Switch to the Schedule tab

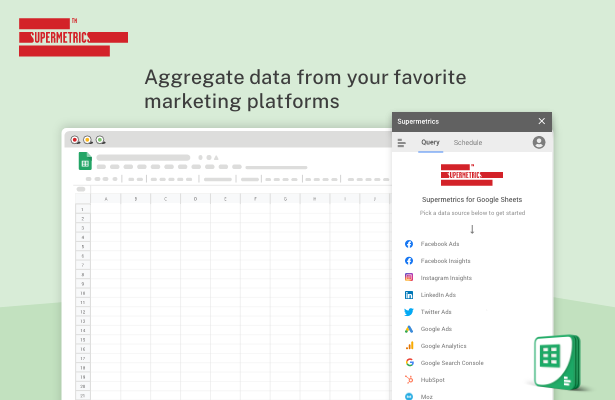tap(467, 143)
